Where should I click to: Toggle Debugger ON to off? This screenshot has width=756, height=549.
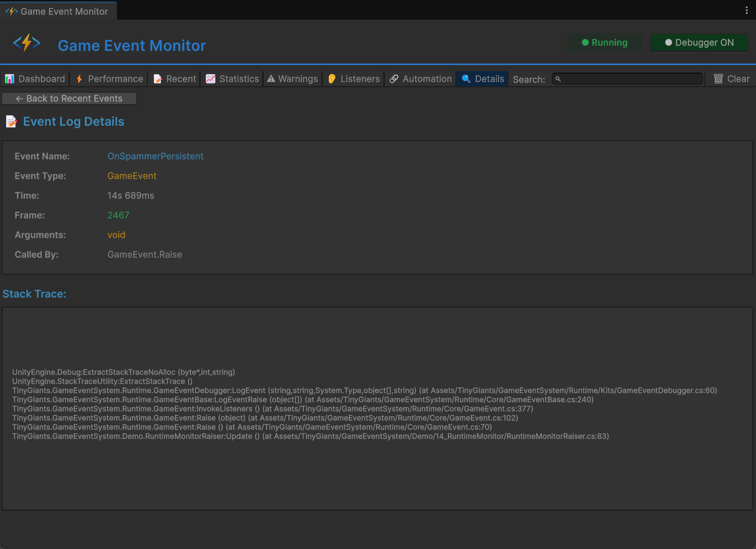699,42
